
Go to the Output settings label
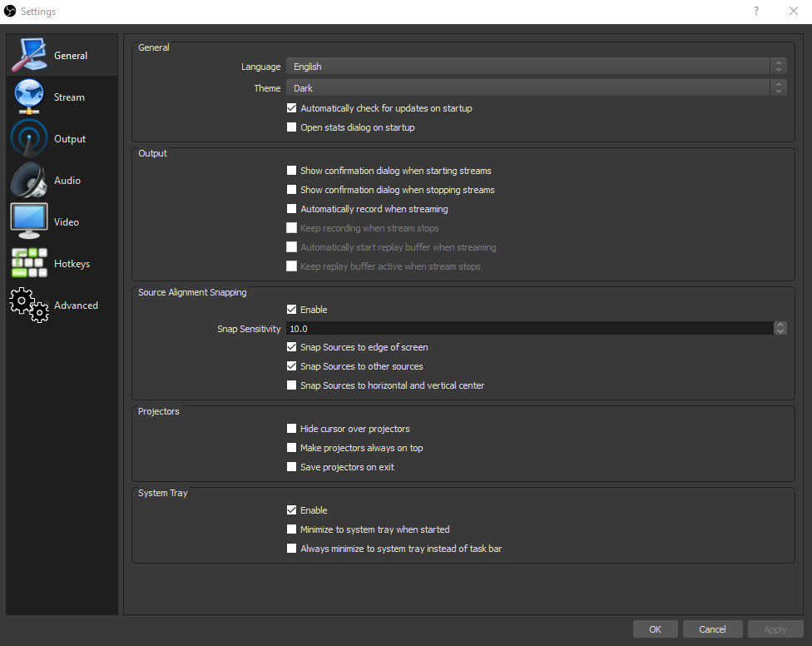(x=70, y=139)
